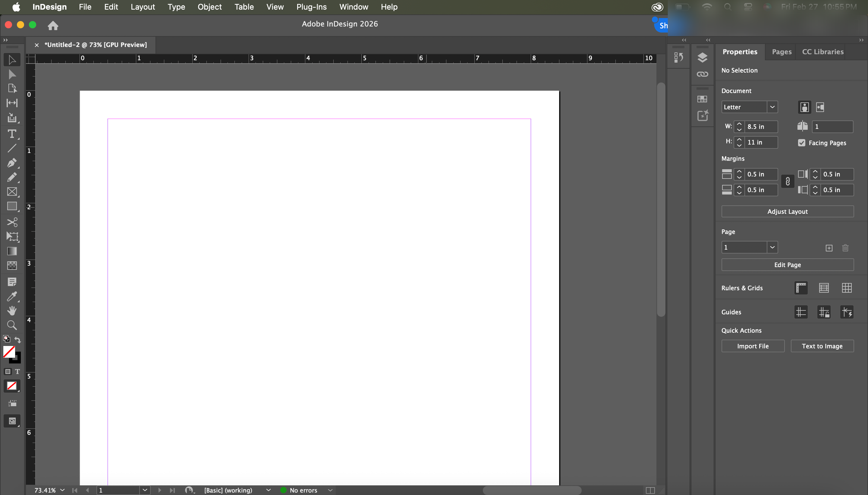Toggle rulers visibility in Rulers & Grids
The height and width of the screenshot is (495, 868).
pyautogui.click(x=801, y=288)
